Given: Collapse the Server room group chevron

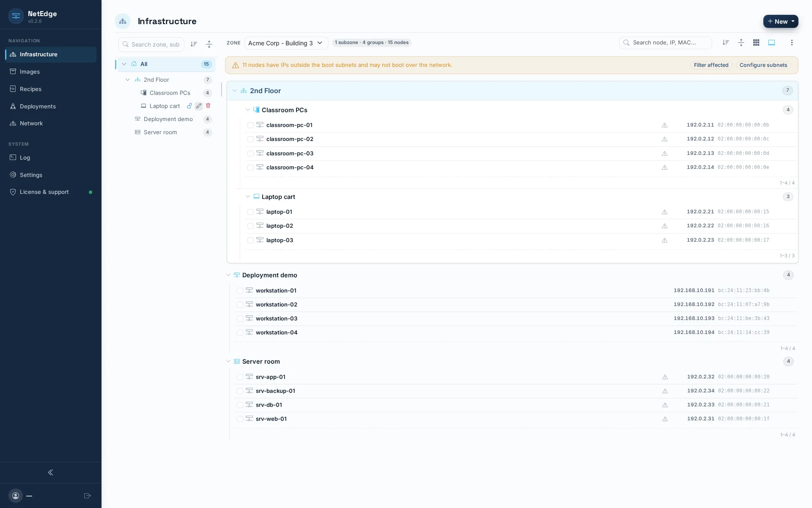Looking at the screenshot, I should click(228, 361).
